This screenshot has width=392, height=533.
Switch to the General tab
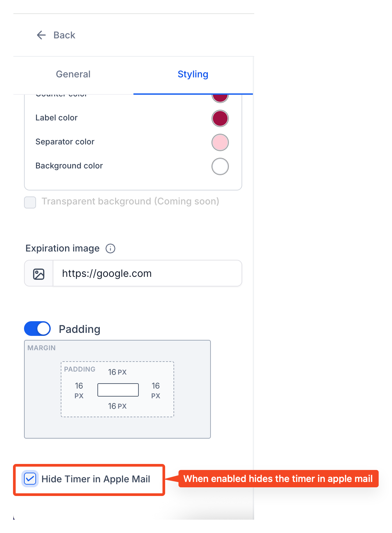tap(73, 74)
